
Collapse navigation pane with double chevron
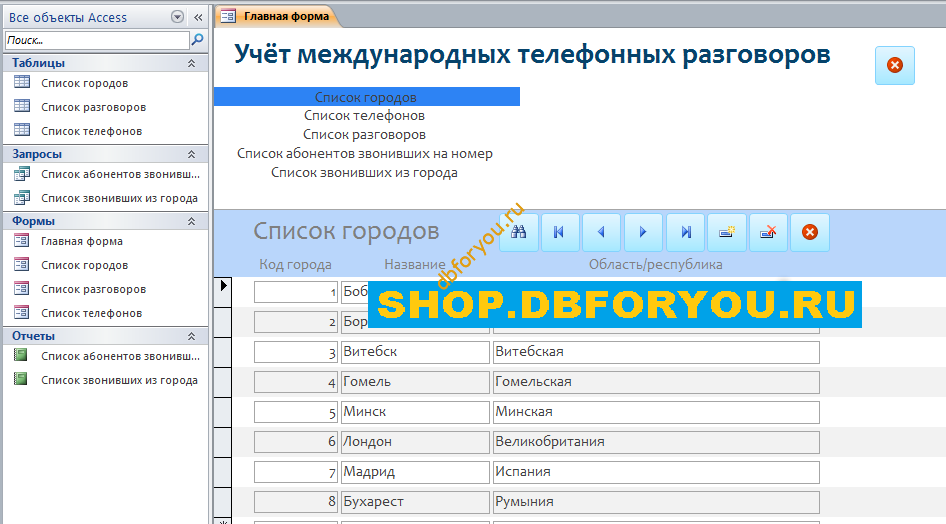(x=198, y=17)
